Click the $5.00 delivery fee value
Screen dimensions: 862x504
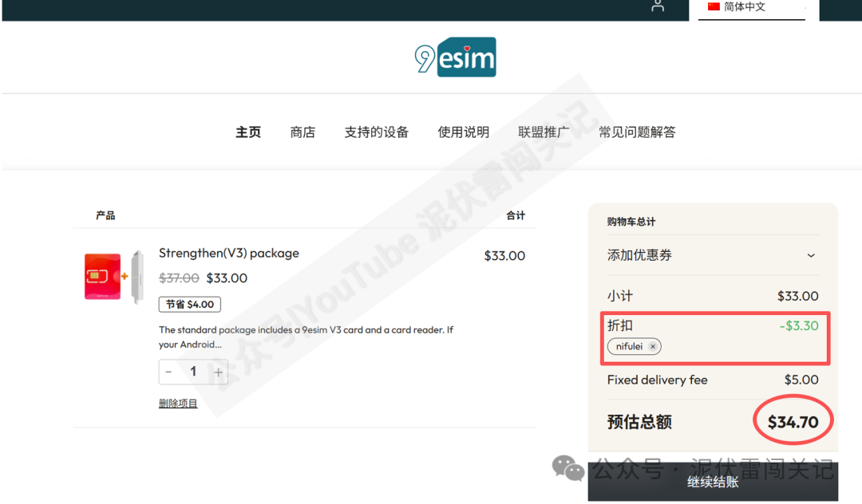(801, 380)
